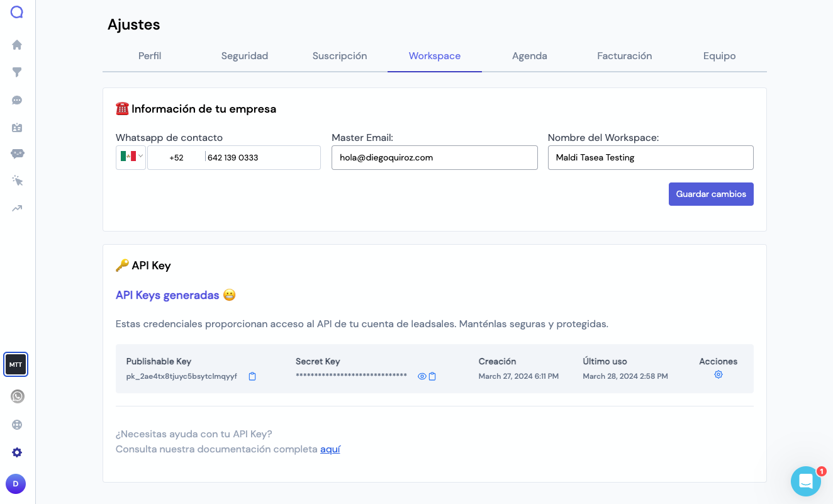The width and height of the screenshot is (833, 504).
Task: Click the Guardar cambios button
Action: (711, 194)
